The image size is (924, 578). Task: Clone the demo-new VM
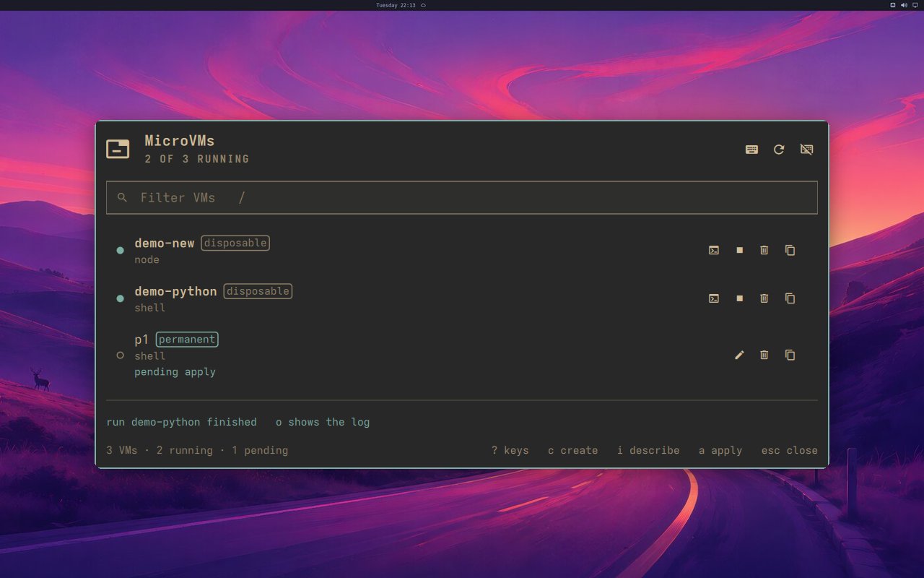pyautogui.click(x=790, y=250)
